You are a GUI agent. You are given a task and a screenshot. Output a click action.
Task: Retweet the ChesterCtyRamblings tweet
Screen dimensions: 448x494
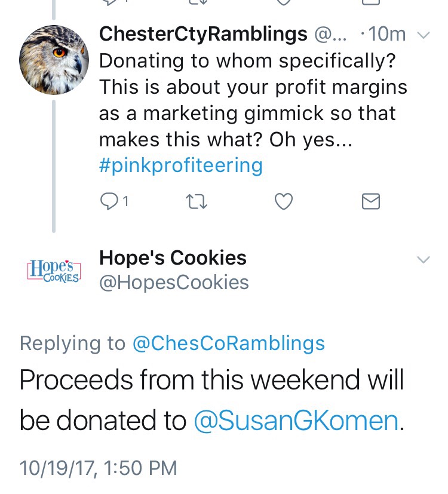(197, 202)
